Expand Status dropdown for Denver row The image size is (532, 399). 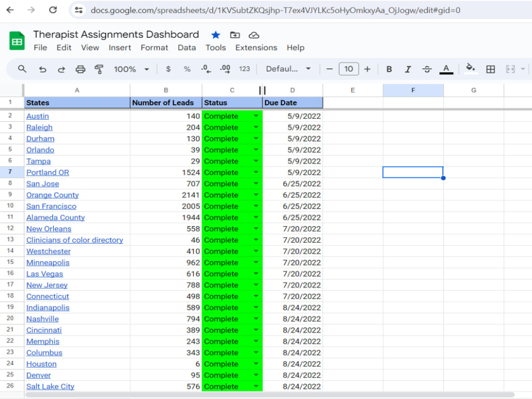256,375
